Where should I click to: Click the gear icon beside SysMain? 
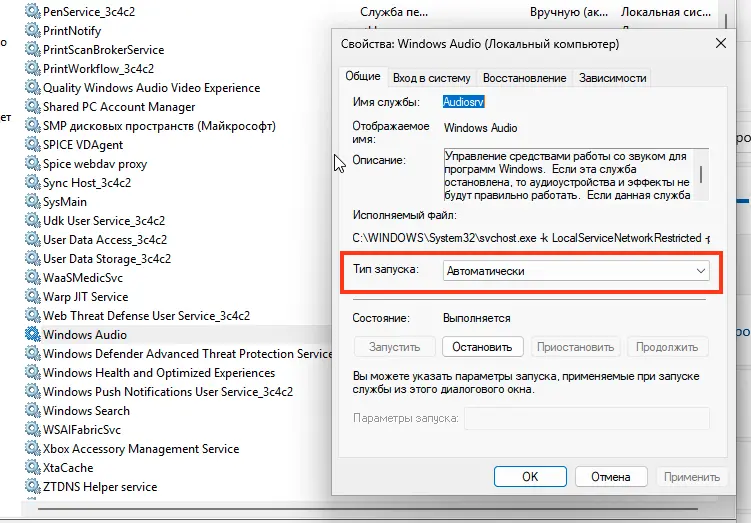click(33, 202)
